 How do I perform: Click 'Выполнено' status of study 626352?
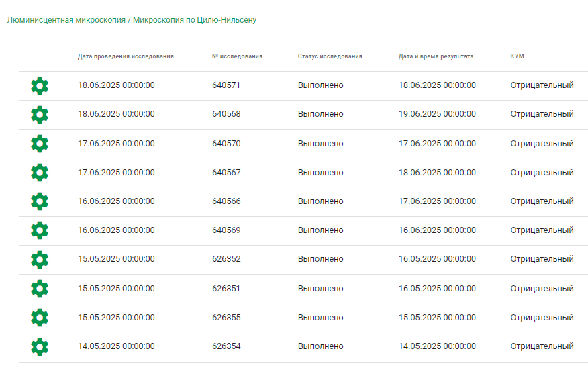point(321,259)
